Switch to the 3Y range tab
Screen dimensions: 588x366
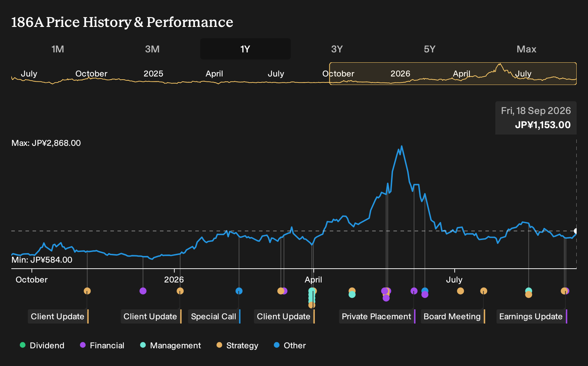tap(337, 49)
